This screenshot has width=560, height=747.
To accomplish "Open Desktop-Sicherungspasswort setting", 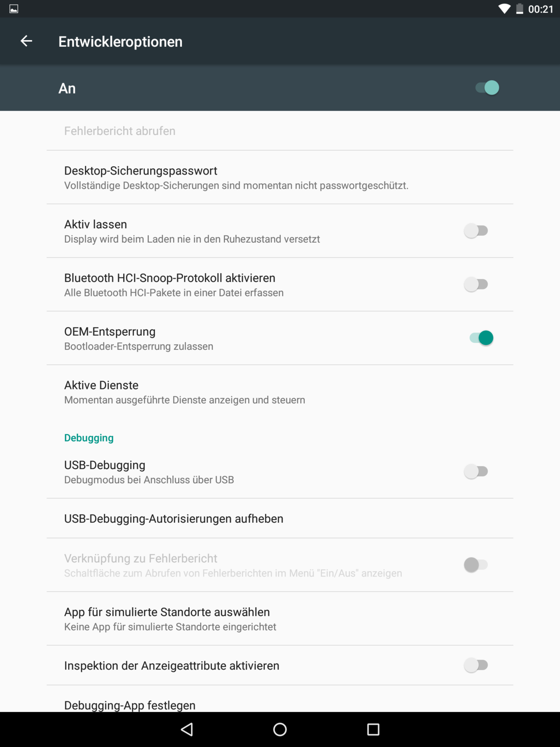I will coord(236,177).
